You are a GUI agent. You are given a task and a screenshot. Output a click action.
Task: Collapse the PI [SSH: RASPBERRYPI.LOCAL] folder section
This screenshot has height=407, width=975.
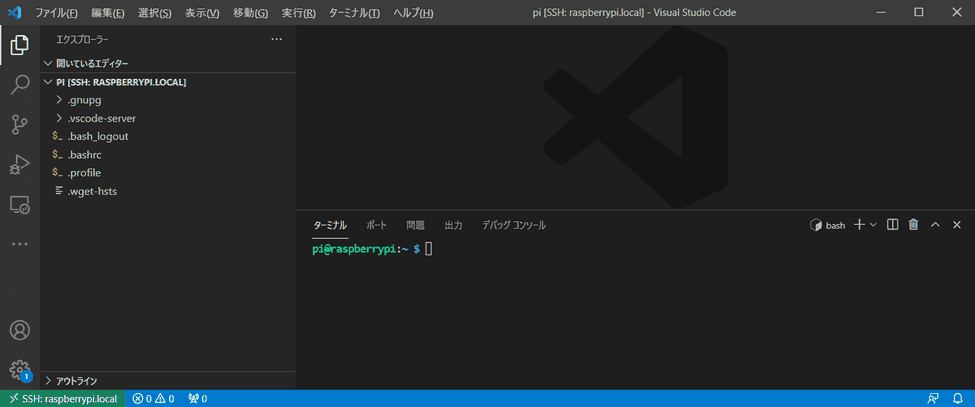coord(168,82)
